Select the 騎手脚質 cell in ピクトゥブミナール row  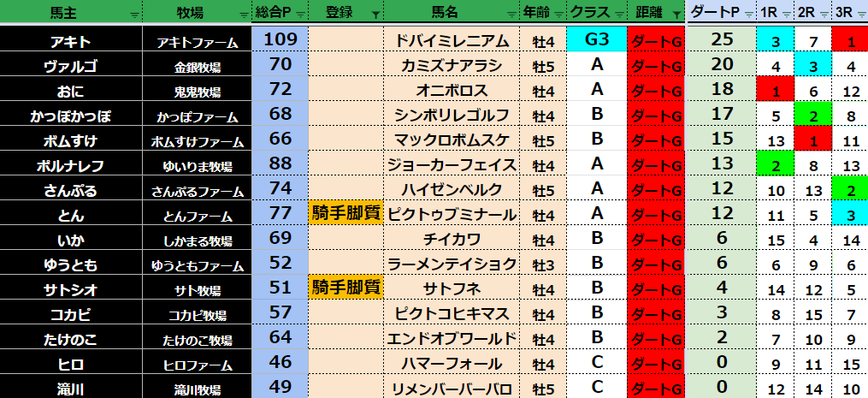coord(345,213)
